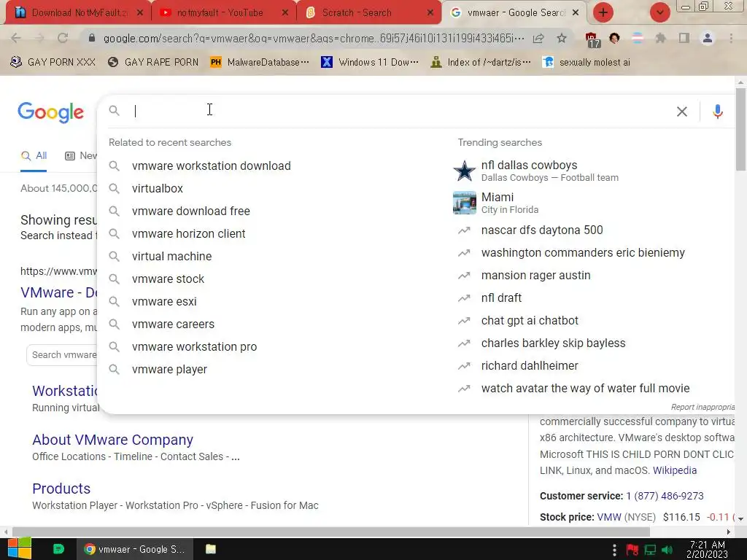Click the share page icon in address bar
Viewport: 747px width, 560px height.
pos(538,39)
